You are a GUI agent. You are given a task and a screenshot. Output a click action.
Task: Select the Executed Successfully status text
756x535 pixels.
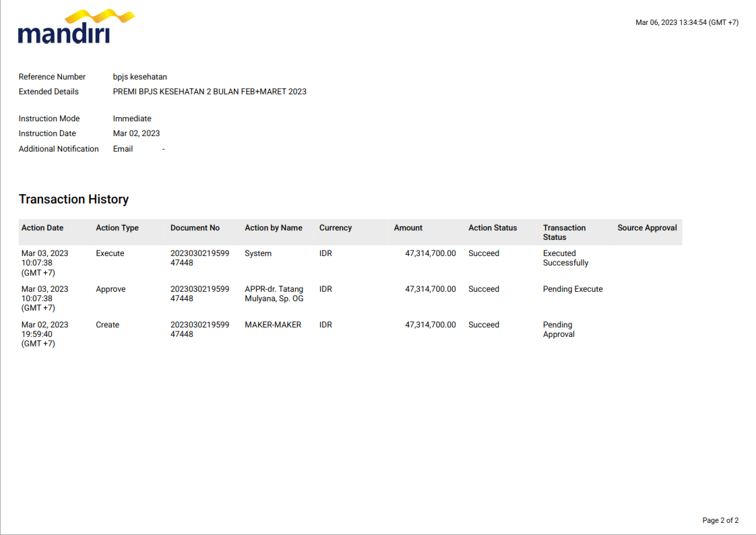point(565,258)
